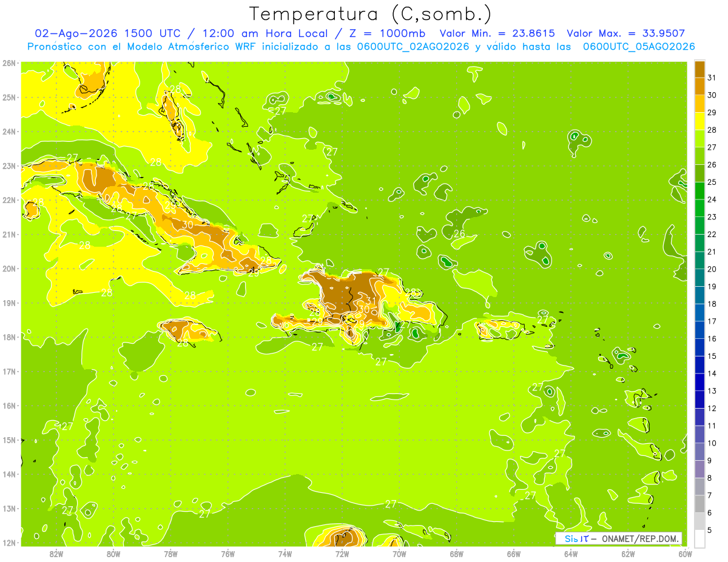Click the white legend swatch below 5

point(699,538)
